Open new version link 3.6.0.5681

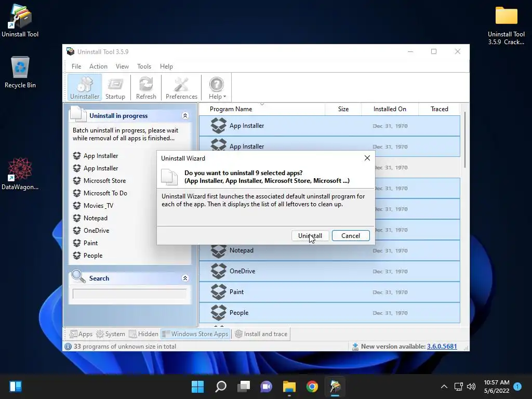(x=442, y=347)
